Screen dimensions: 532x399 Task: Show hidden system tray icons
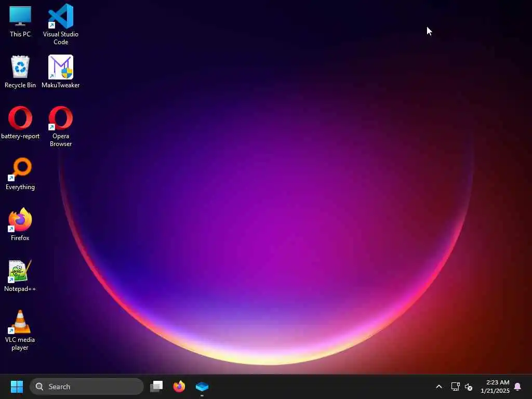pos(438,387)
